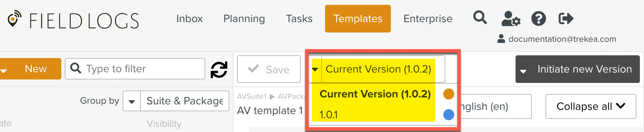The height and width of the screenshot is (132, 644).
Task: Click the blue dot beside 1.0.1
Action: (x=448, y=114)
